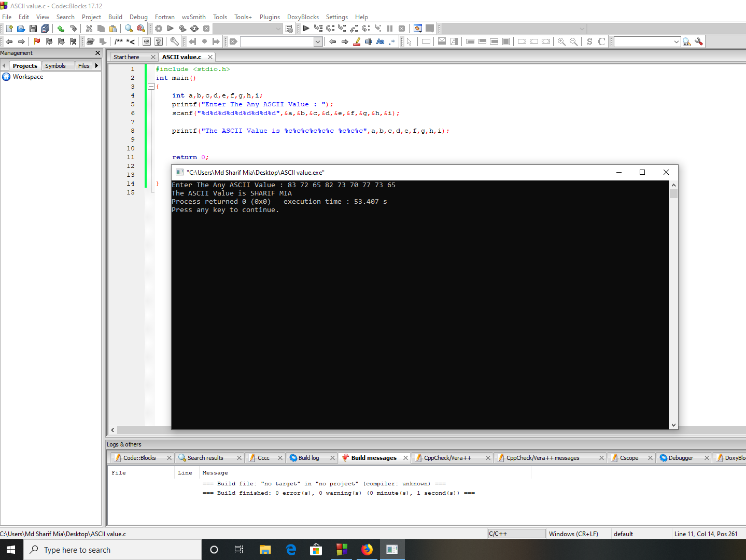Close the Management panel
The height and width of the screenshot is (560, 746).
(x=97, y=53)
